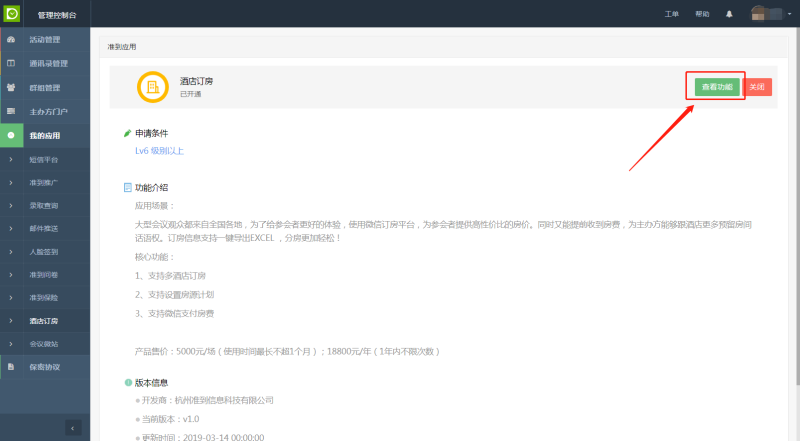
Task: Select 准到推广 submenu item
Action: (44, 182)
